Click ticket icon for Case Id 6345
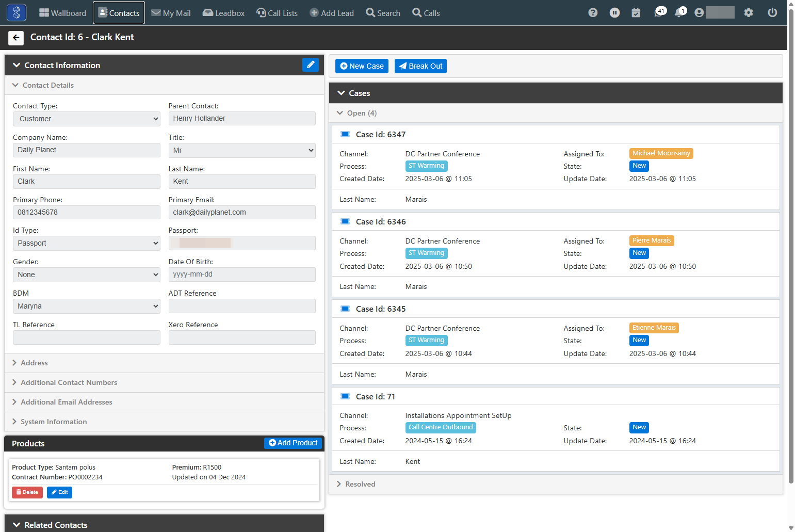 click(345, 309)
